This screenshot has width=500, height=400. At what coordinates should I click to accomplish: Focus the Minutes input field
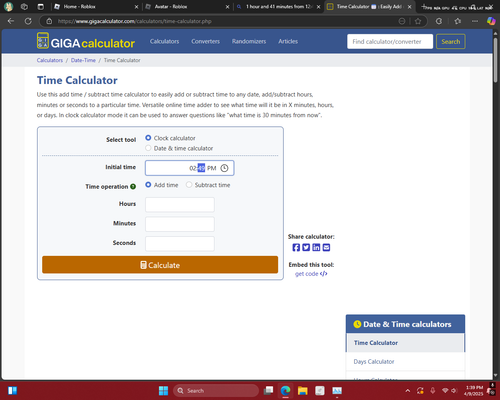click(180, 224)
